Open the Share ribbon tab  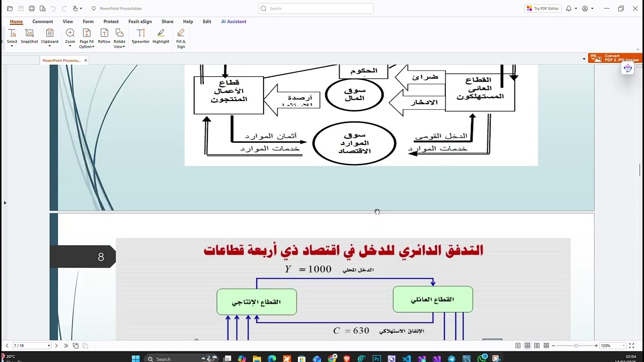tap(168, 22)
